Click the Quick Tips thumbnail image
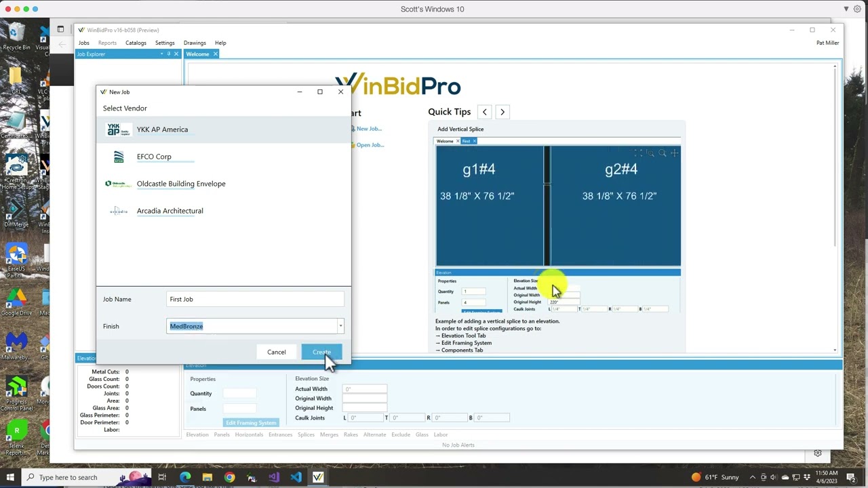This screenshot has height=488, width=868. pyautogui.click(x=557, y=224)
